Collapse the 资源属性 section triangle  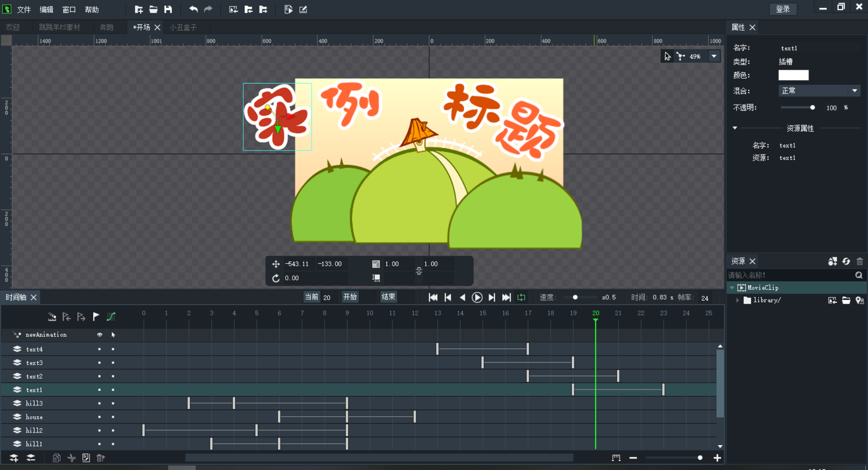(735, 128)
